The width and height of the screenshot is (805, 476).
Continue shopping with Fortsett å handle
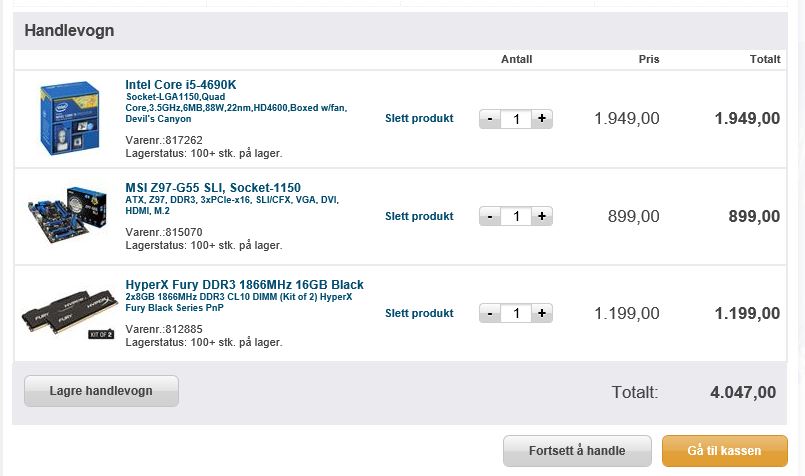pos(577,451)
